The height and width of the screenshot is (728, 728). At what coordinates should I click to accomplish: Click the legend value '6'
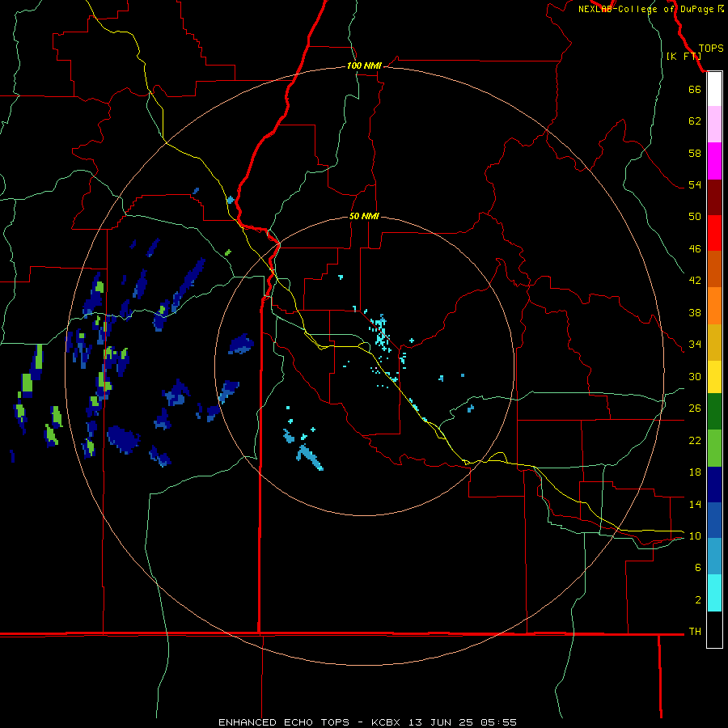[698, 567]
